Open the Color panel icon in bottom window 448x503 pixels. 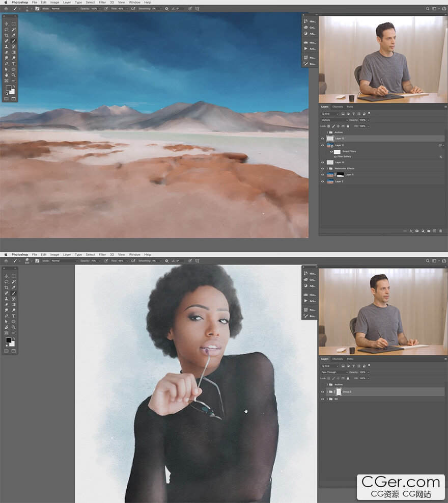pos(306,280)
